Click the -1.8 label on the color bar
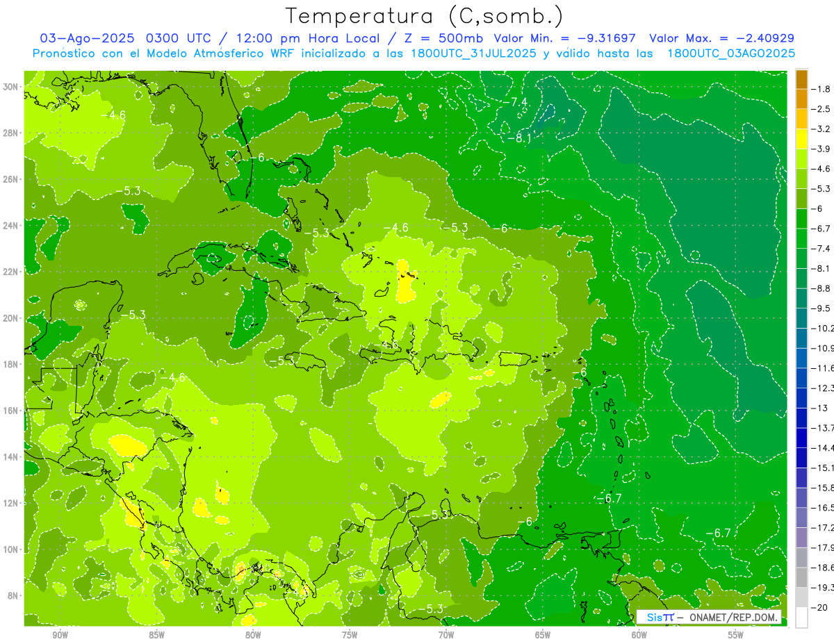834x644 pixels. point(821,89)
